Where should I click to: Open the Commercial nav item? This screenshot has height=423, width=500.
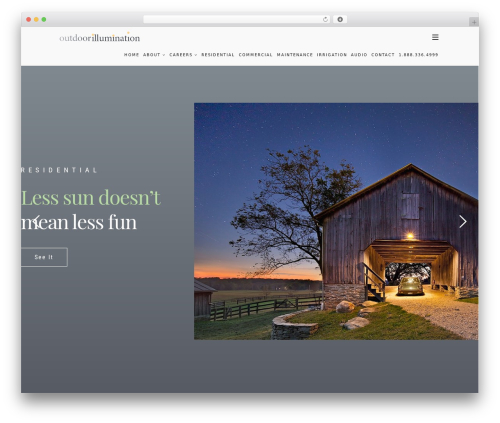pos(255,55)
